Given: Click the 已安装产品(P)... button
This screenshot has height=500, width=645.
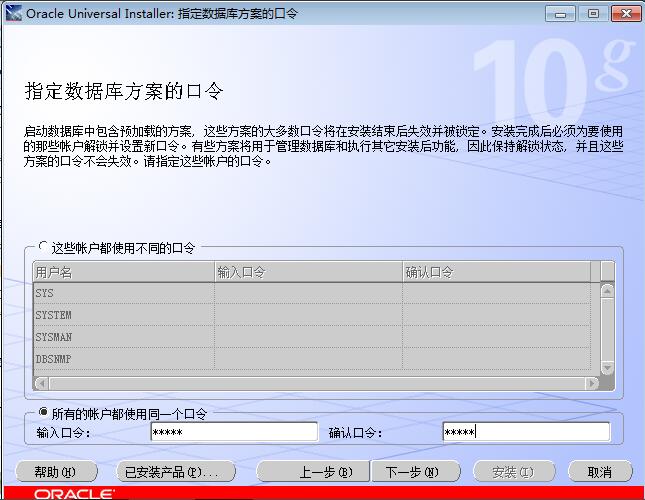Looking at the screenshot, I should pyautogui.click(x=176, y=472).
